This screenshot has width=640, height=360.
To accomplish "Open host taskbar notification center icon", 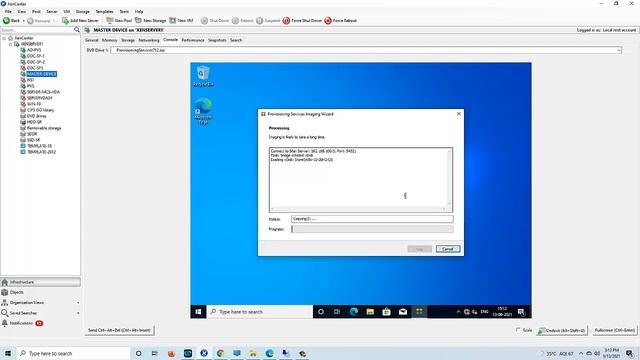I will pyautogui.click(x=629, y=353).
